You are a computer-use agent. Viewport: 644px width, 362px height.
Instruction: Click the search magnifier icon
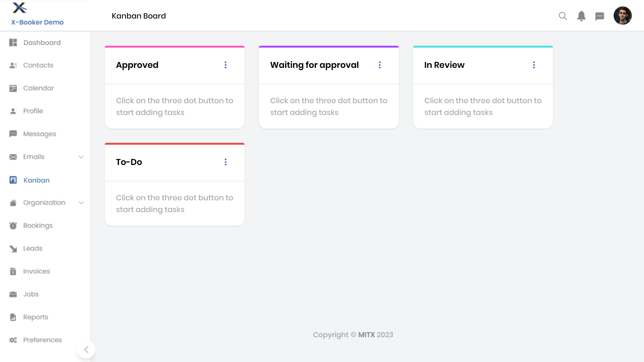[563, 16]
